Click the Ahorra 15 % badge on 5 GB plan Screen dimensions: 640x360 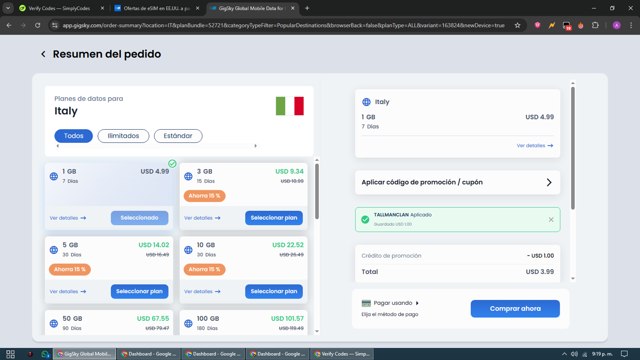[70, 269]
